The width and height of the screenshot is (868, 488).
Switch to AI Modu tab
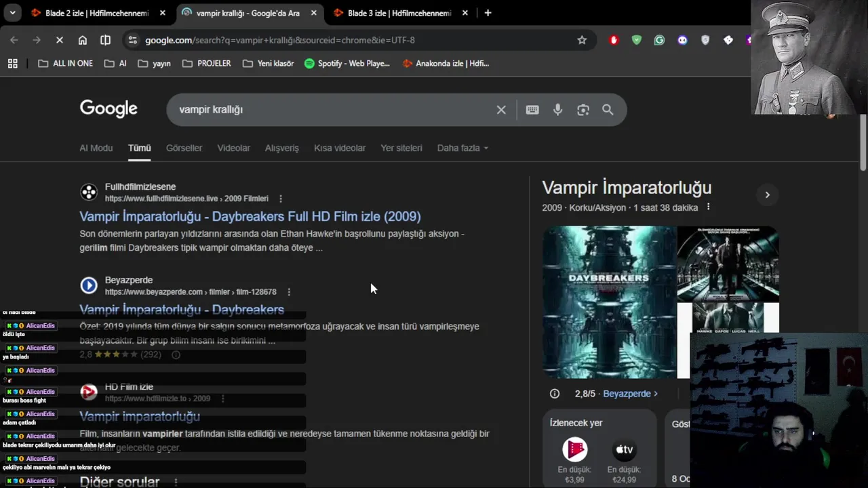[96, 148]
